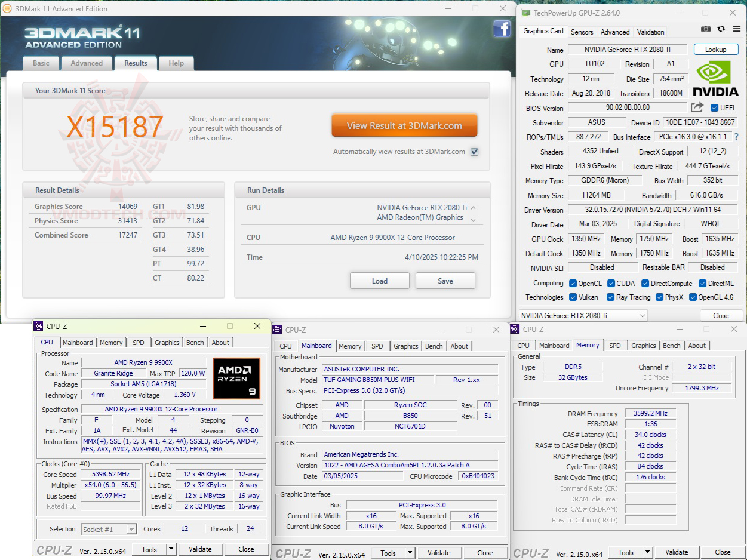Disable automatic result viewing at 3DMark.com
This screenshot has width=747, height=560.
pyautogui.click(x=474, y=152)
